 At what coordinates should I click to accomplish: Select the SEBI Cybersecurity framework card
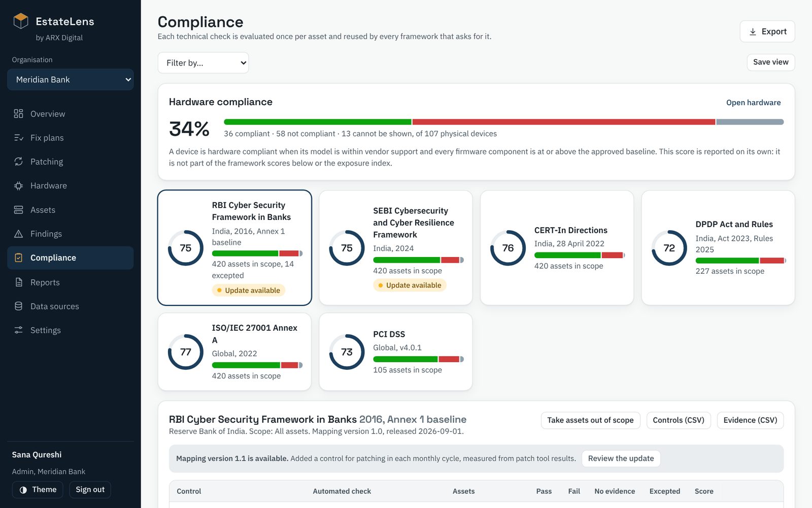click(396, 248)
